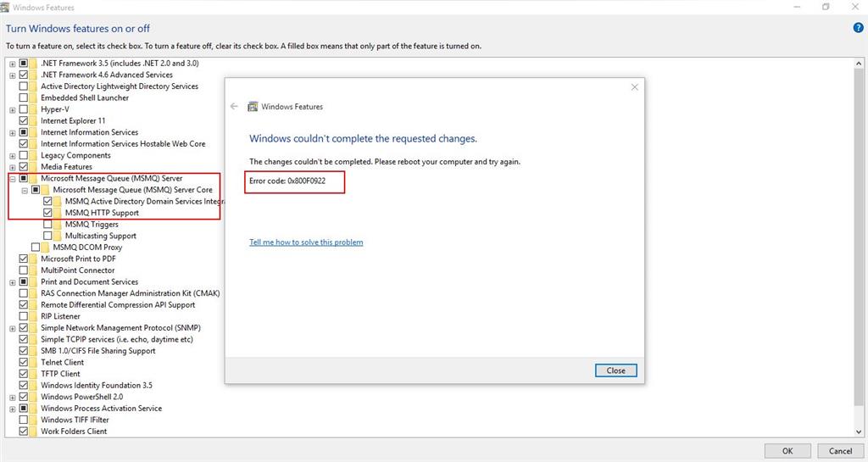Check the MSMQ DCOM Proxy box
The width and height of the screenshot is (868, 462).
click(36, 247)
